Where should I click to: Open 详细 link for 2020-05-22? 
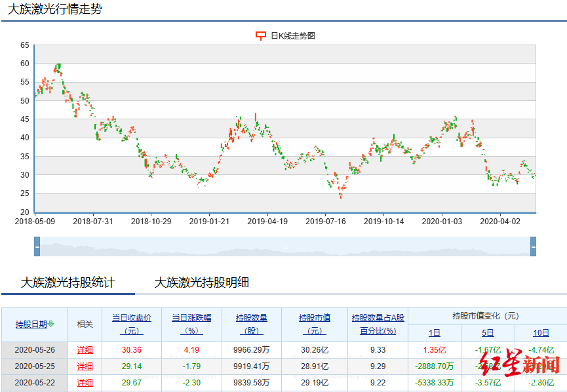click(85, 383)
